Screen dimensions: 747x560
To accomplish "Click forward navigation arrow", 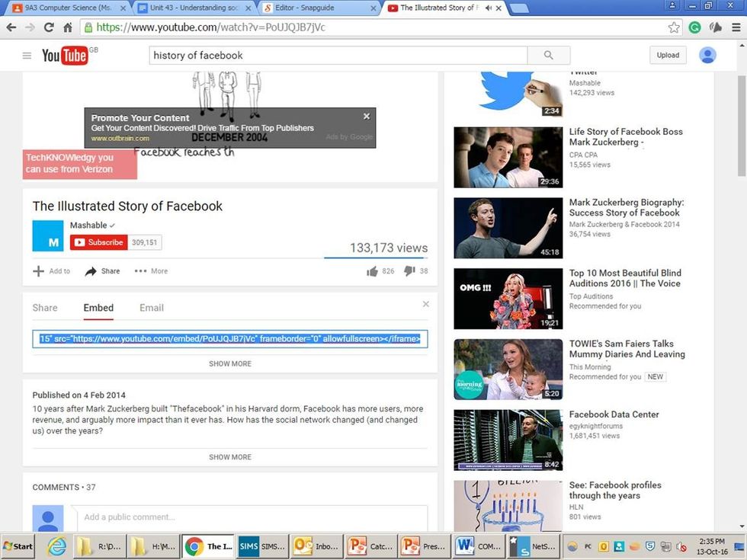I will [x=30, y=27].
